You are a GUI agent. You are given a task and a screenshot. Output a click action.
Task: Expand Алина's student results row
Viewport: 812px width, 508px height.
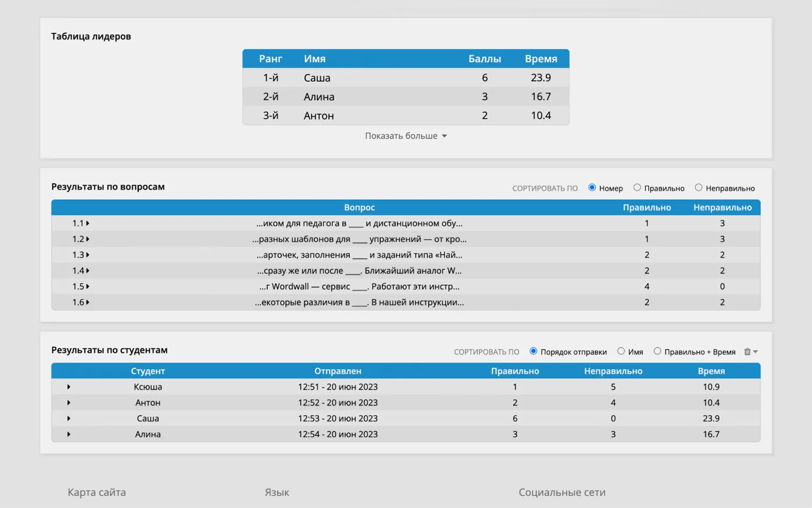pos(69,434)
